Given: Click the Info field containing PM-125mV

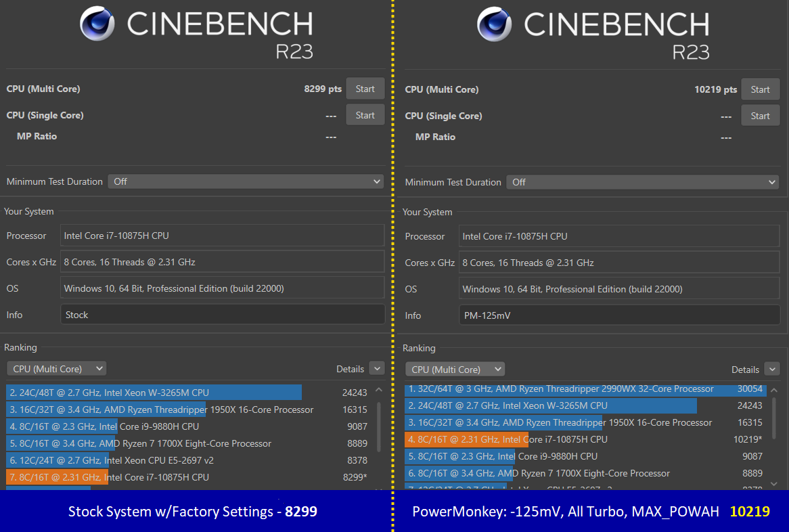Looking at the screenshot, I should coord(619,315).
